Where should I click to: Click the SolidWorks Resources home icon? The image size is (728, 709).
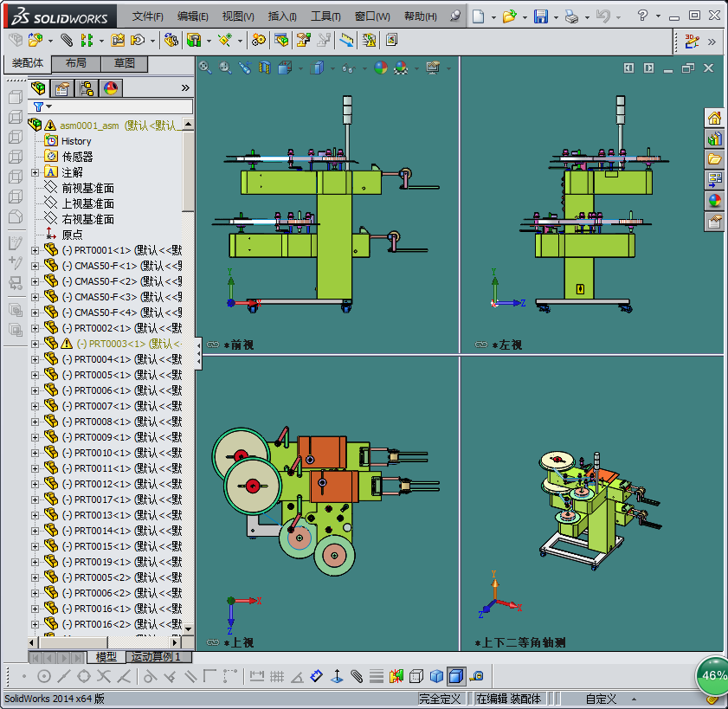pyautogui.click(x=714, y=118)
